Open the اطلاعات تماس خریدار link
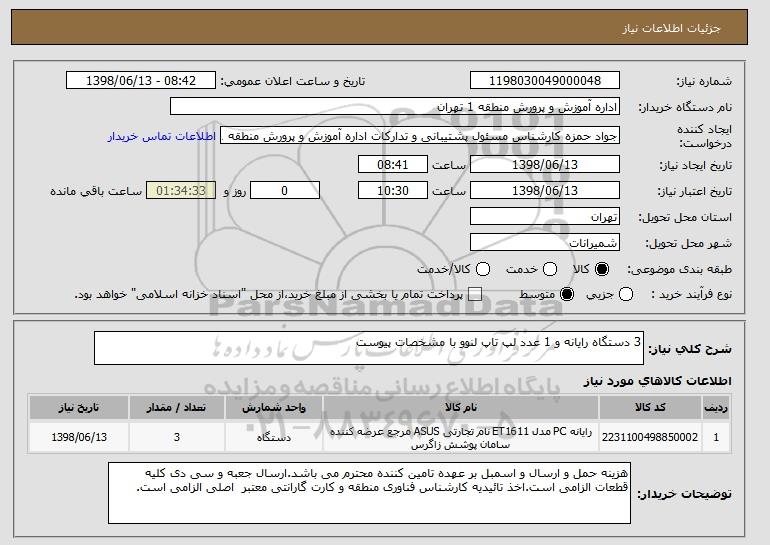This screenshot has height=545, width=770. 162,136
